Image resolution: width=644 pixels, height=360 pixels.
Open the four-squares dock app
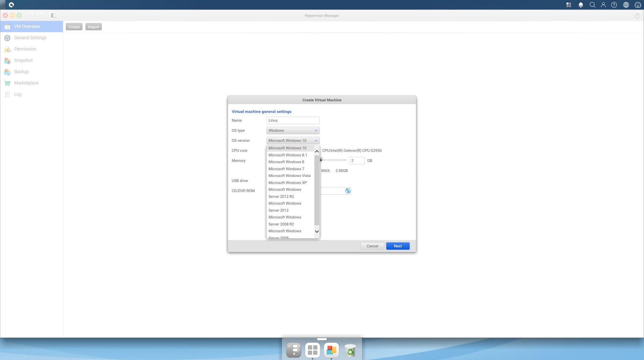[313, 350]
